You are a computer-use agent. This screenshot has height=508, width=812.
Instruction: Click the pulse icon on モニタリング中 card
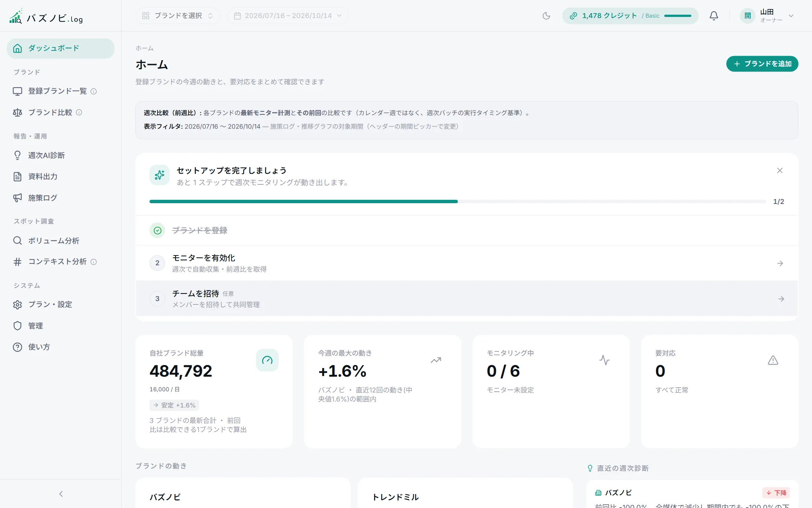click(x=604, y=360)
